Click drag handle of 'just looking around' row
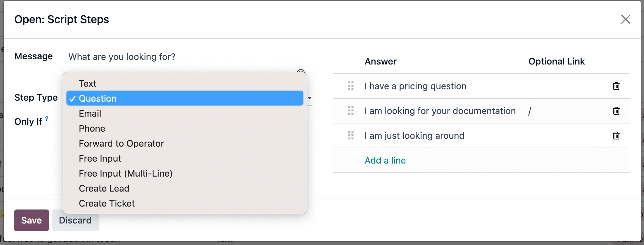The height and width of the screenshot is (245, 644). 351,136
